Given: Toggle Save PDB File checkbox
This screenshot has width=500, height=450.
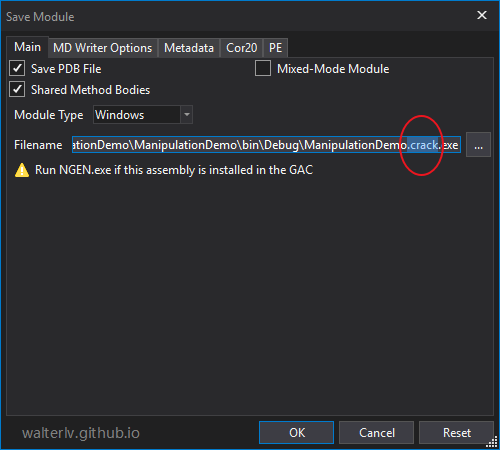Looking at the screenshot, I should (x=17, y=68).
